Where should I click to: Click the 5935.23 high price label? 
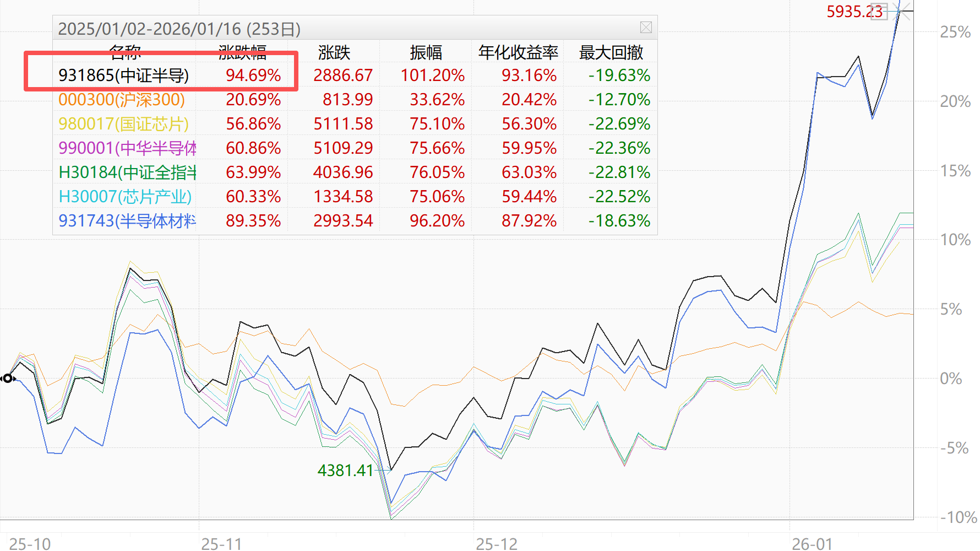(854, 12)
